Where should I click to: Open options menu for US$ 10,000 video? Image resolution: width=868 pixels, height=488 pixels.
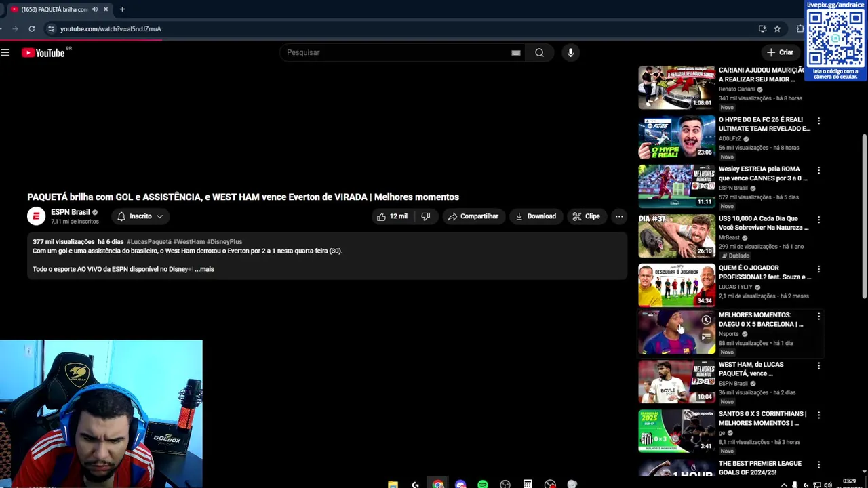tap(818, 220)
